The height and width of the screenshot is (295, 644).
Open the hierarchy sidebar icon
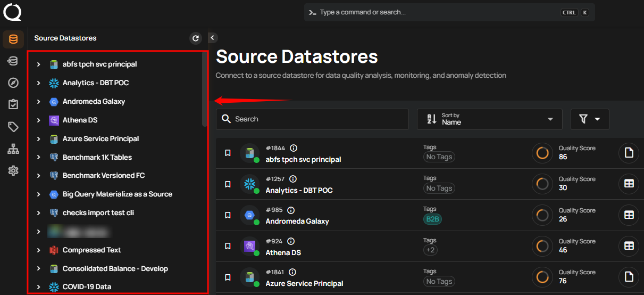(13, 149)
